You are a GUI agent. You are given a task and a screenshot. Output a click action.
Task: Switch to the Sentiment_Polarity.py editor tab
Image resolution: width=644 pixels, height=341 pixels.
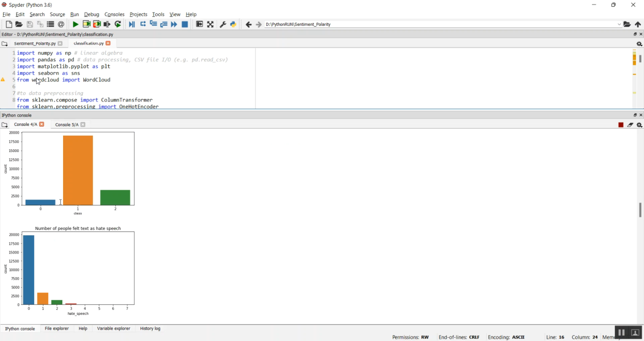[x=35, y=43]
